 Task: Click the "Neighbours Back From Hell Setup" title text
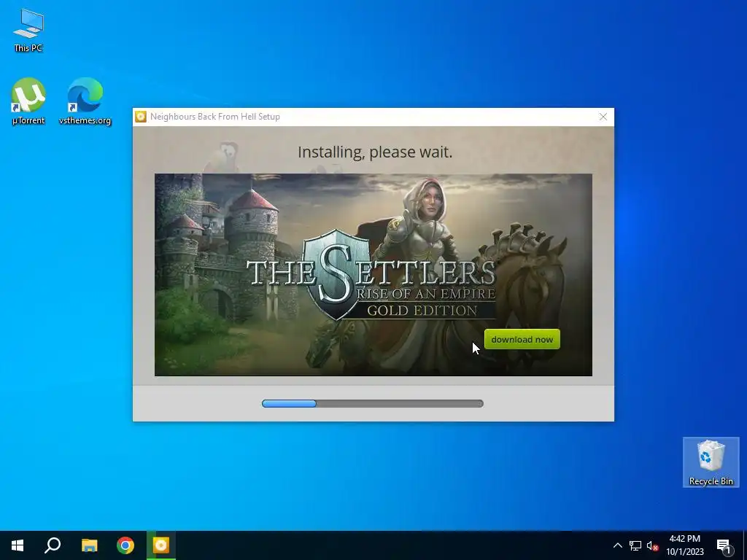215,117
